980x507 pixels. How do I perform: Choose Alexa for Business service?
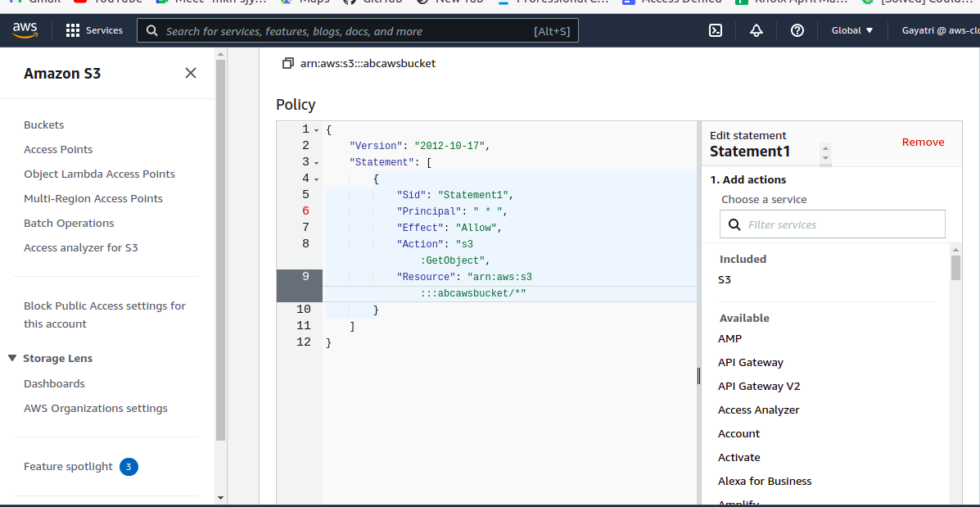(x=765, y=481)
